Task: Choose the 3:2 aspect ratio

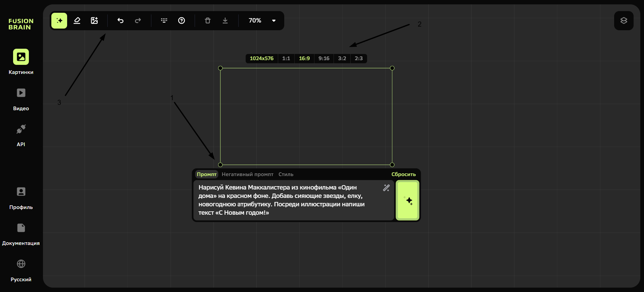Action: point(342,58)
